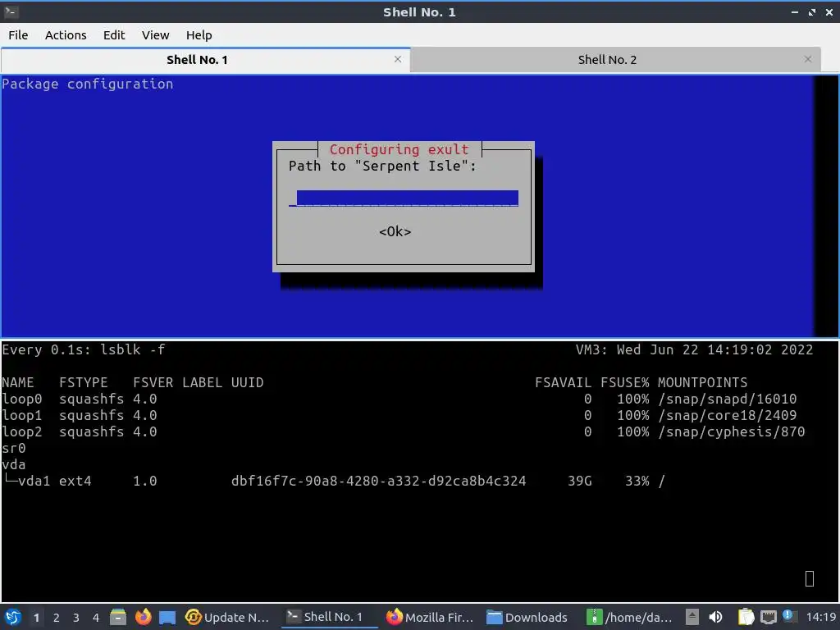Viewport: 840px width, 630px height.
Task: Click the ext4 filesystem type text
Action: (x=75, y=481)
